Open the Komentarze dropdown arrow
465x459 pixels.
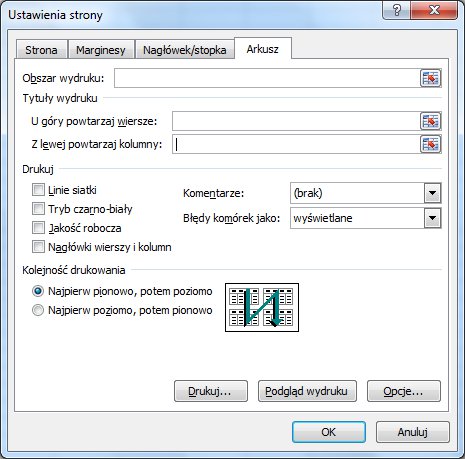click(432, 193)
